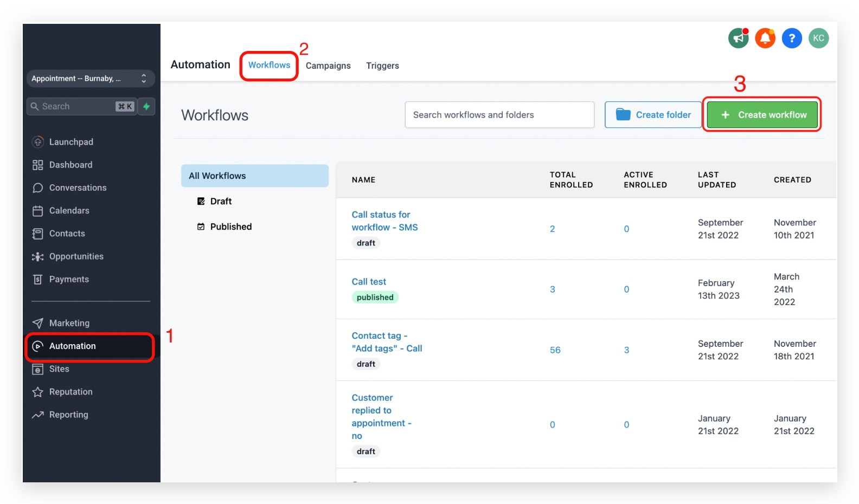Click the Create folder button
859x504 pixels.
point(653,115)
